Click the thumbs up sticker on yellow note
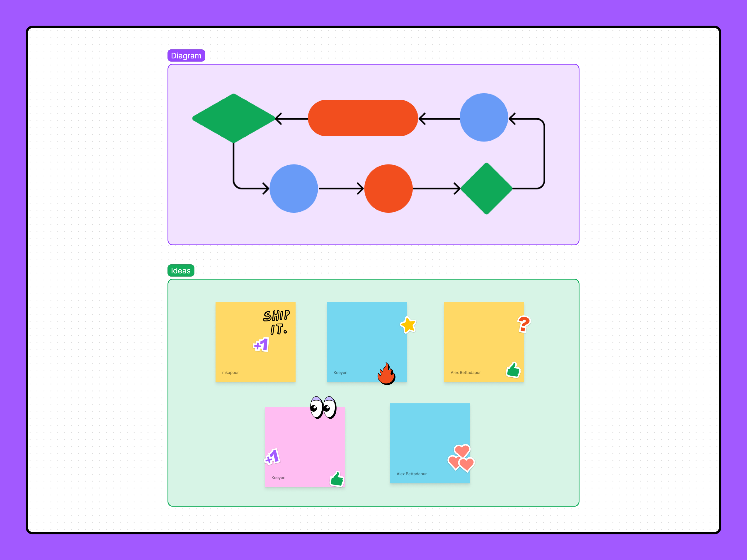747x560 pixels. point(513,370)
